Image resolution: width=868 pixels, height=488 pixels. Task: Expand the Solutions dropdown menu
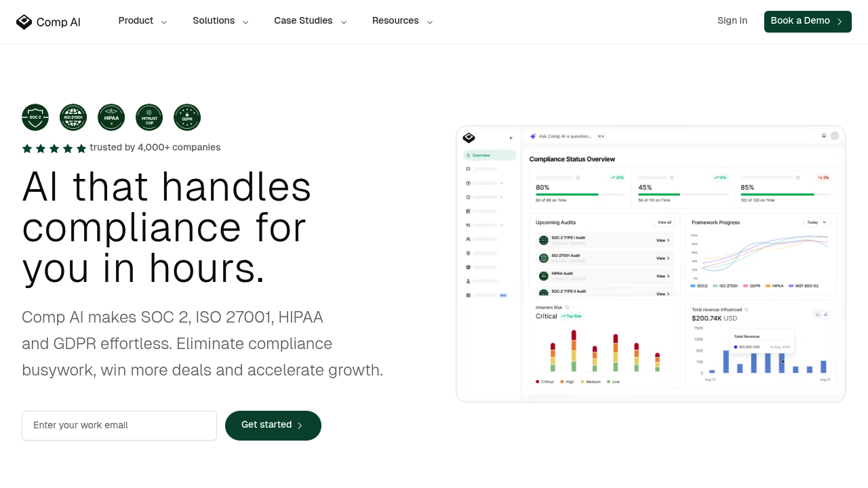(x=220, y=21)
